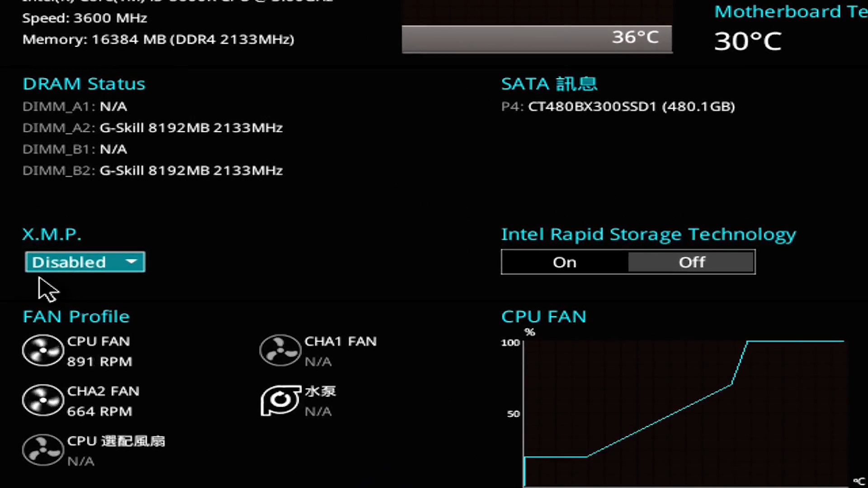Click the CHA2 FAN 664 RPM reading
Image resolution: width=868 pixels, height=488 pixels.
click(99, 411)
